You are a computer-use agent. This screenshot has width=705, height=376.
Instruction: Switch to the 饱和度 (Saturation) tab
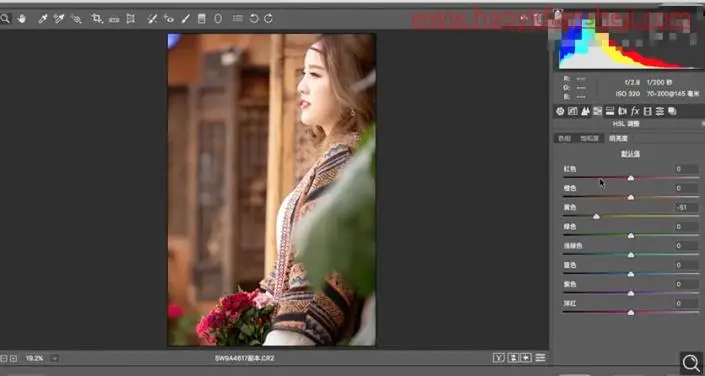(x=589, y=139)
